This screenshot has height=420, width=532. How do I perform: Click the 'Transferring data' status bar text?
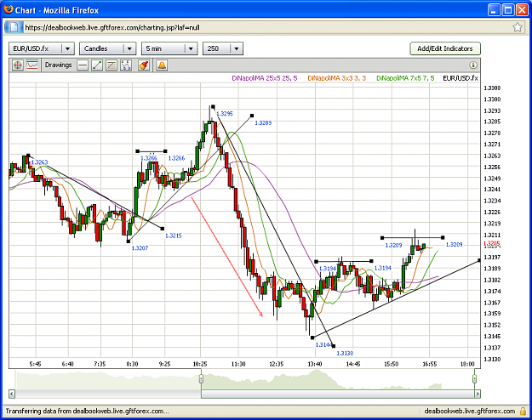[x=87, y=411]
